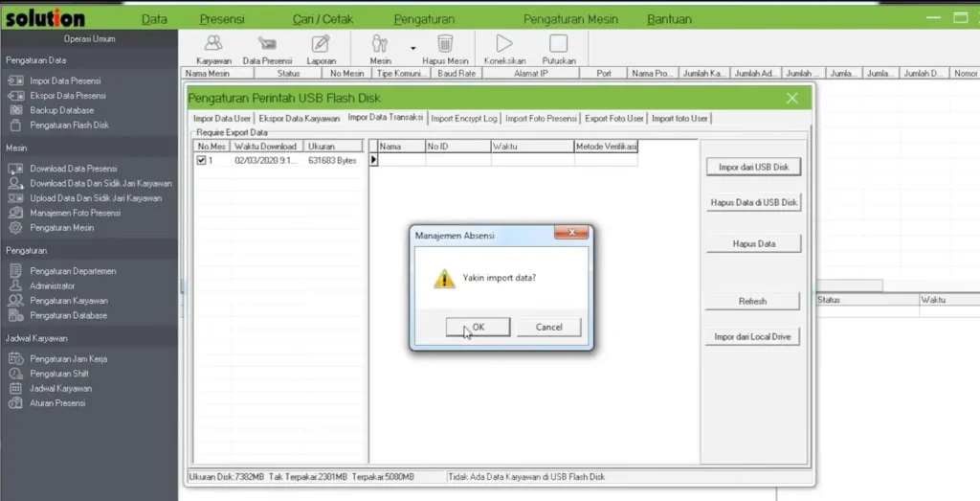The image size is (980, 501).
Task: Open the Pengaturan Mesin menu
Action: tap(570, 19)
